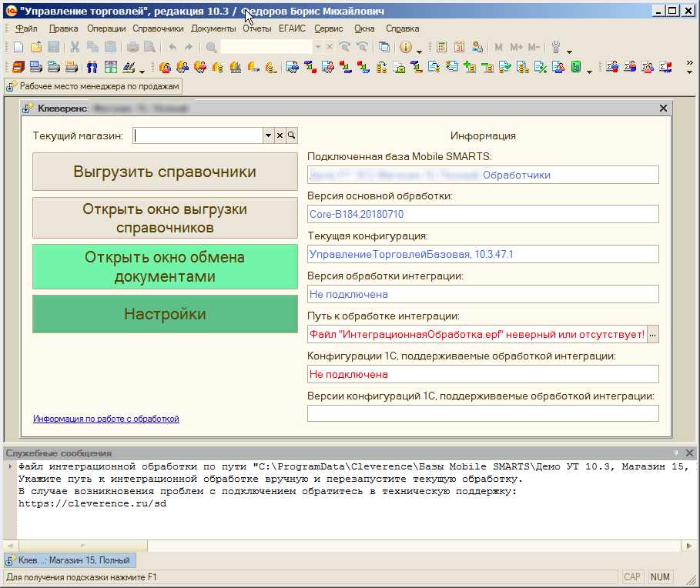Click the empty supported configuration versions field

click(x=483, y=413)
